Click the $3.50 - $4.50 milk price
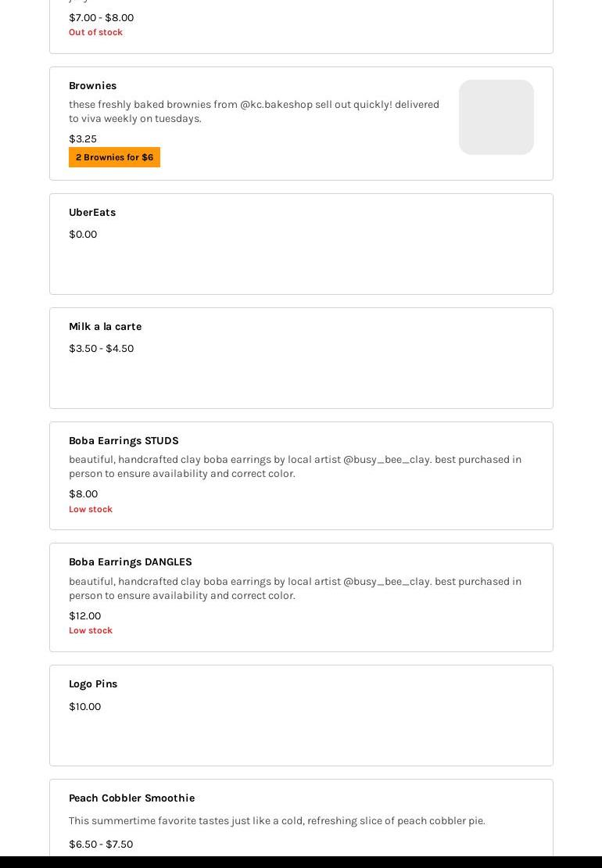The image size is (602, 868). click(x=101, y=349)
